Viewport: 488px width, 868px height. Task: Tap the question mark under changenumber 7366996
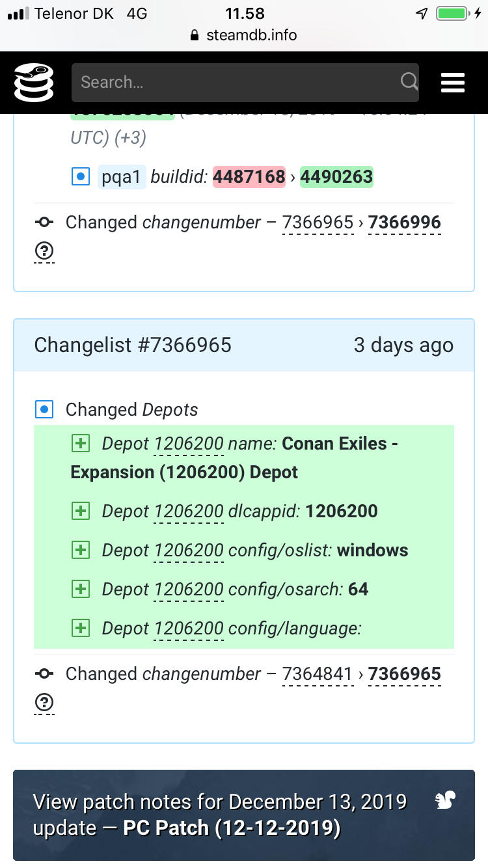[44, 251]
